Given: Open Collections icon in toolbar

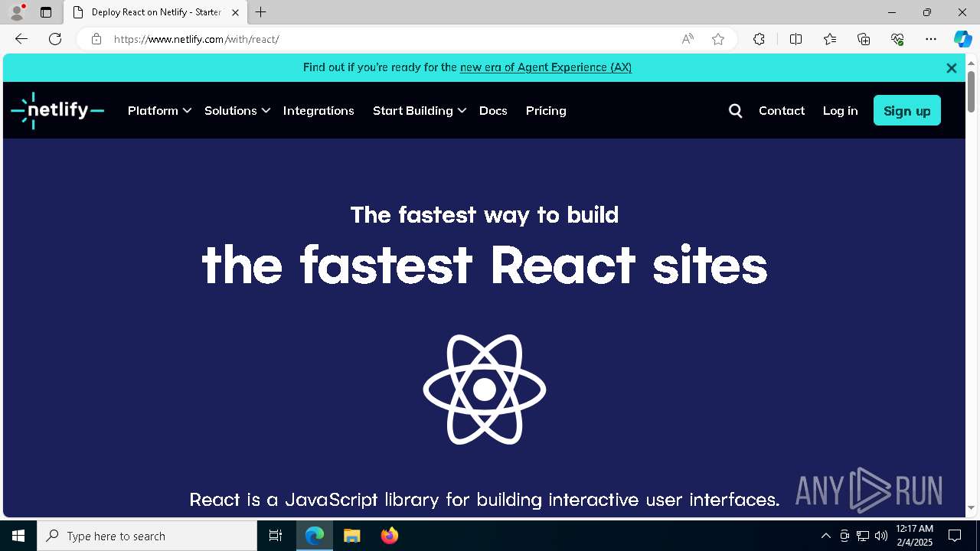Looking at the screenshot, I should coord(864,39).
